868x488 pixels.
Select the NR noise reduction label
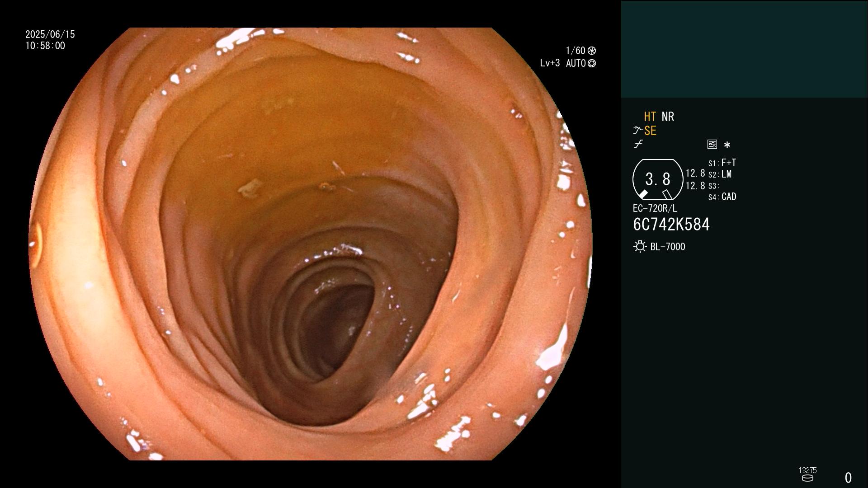[668, 117]
